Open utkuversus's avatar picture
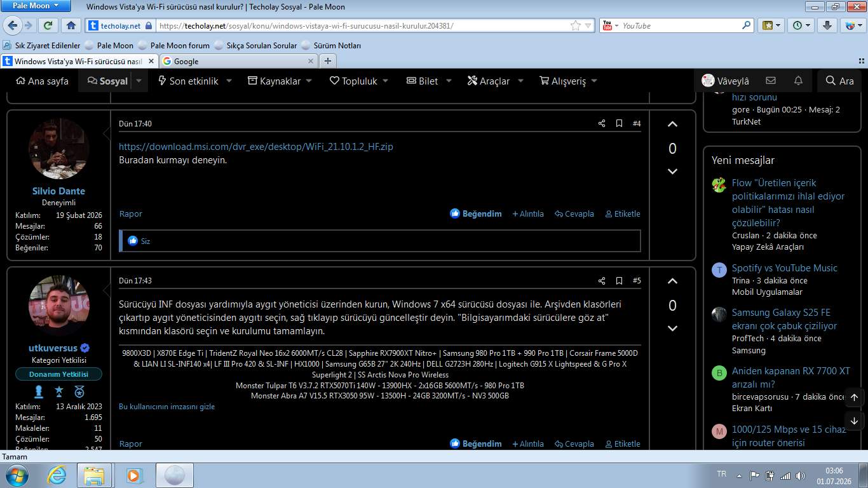868x488 pixels. tap(58, 306)
